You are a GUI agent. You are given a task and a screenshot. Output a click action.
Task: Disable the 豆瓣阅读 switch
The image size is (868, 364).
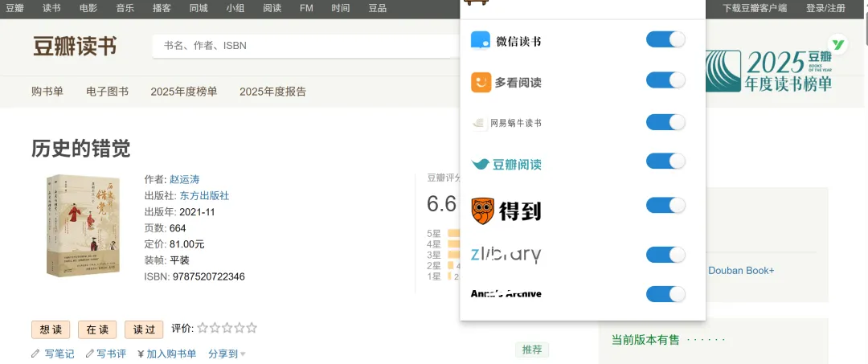[x=665, y=161]
